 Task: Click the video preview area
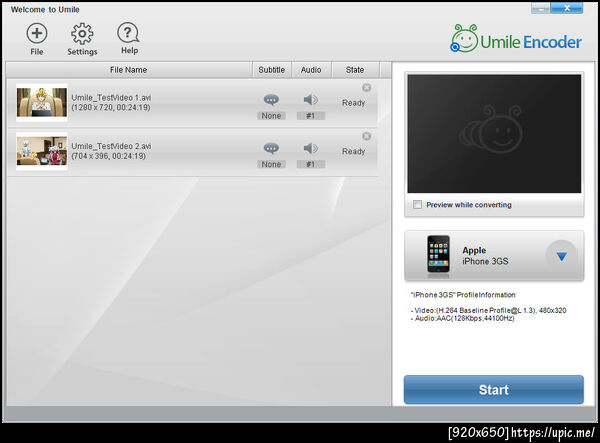tap(494, 134)
